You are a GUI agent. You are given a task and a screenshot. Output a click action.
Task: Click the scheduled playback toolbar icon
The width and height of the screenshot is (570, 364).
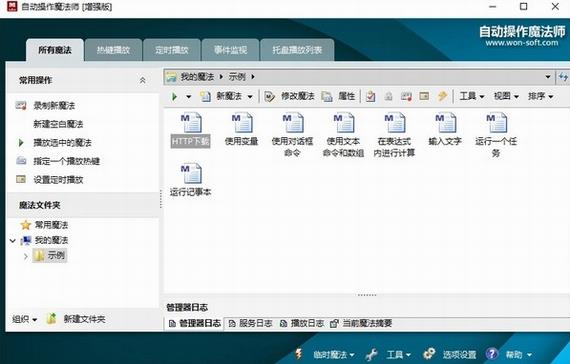[424, 96]
